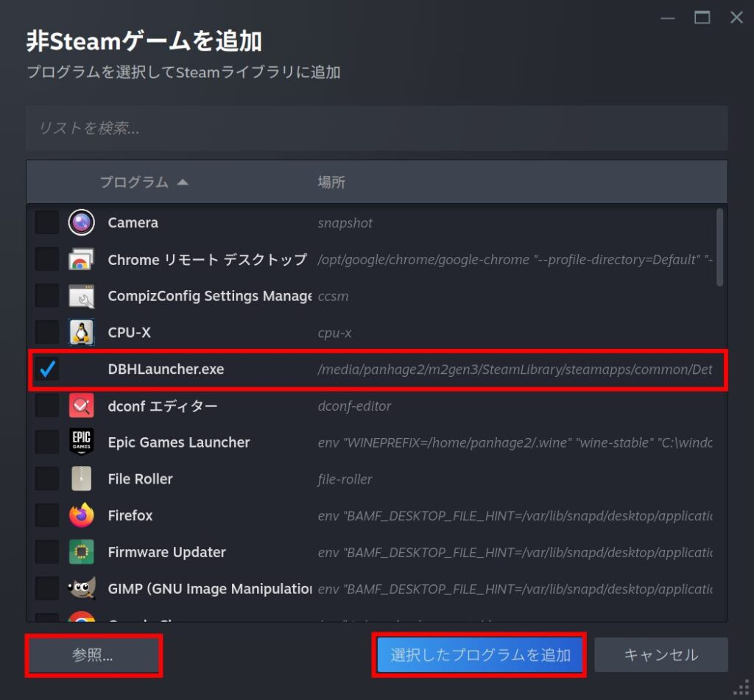Click the Chrome Remote Desktop icon
Viewport: 754px width, 700px height.
(x=81, y=260)
